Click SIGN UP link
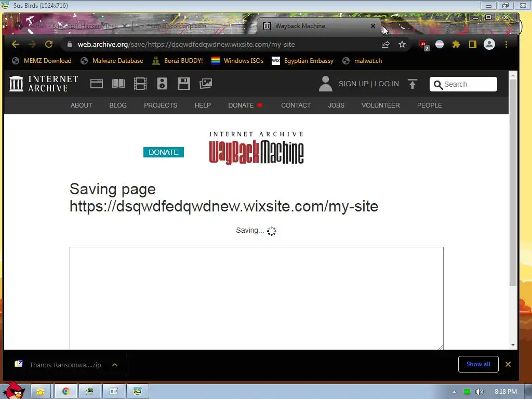 353,84
